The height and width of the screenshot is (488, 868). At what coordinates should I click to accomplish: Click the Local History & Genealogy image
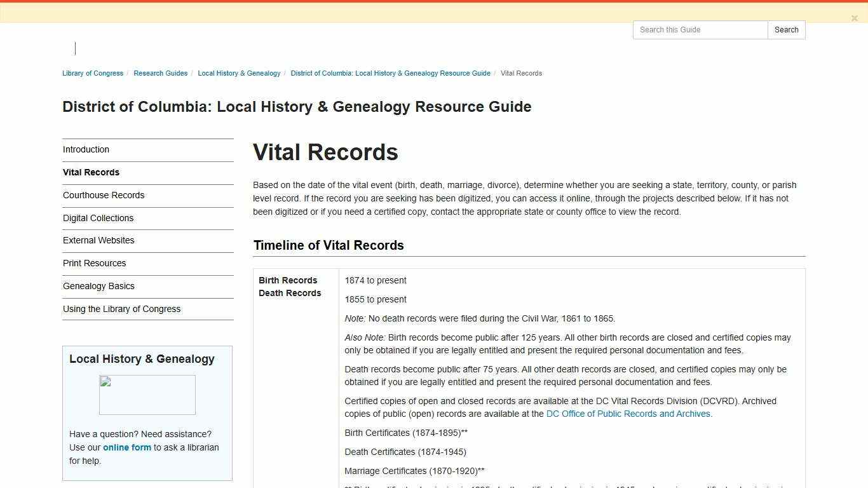coord(147,394)
